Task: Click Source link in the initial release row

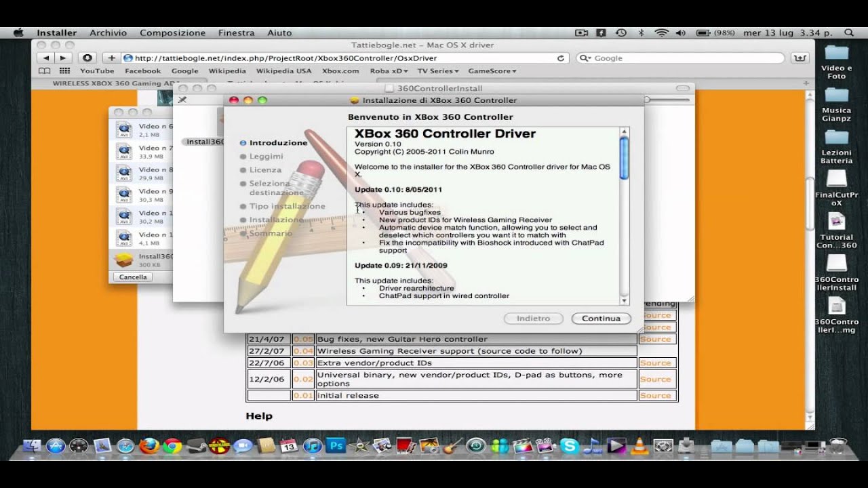Action: [655, 395]
